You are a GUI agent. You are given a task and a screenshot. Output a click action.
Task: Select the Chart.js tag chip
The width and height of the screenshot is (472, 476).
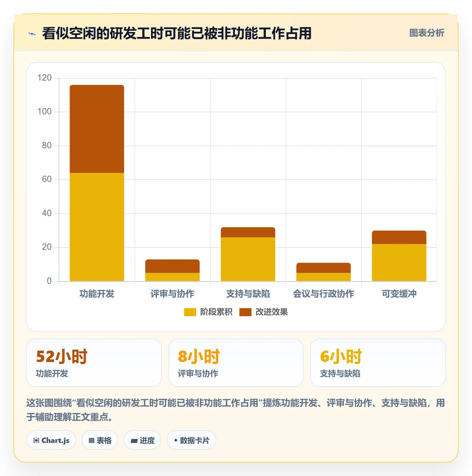pos(51,440)
